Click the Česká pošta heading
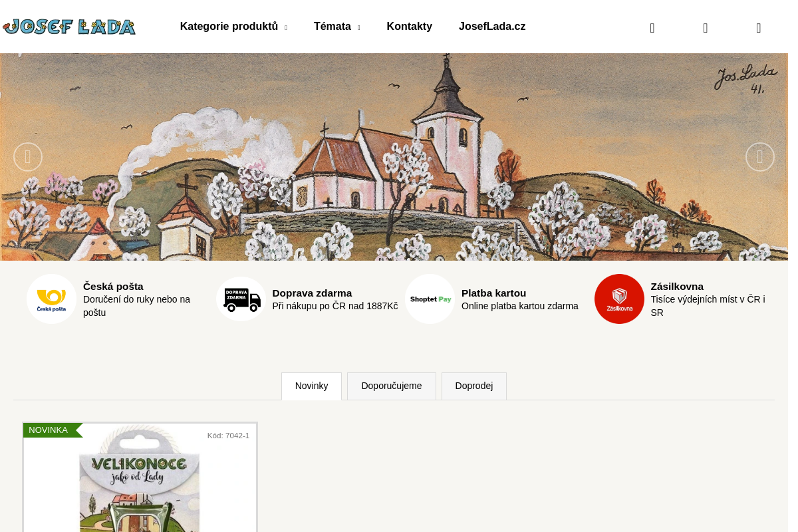The height and width of the screenshot is (532, 798). click(x=113, y=287)
